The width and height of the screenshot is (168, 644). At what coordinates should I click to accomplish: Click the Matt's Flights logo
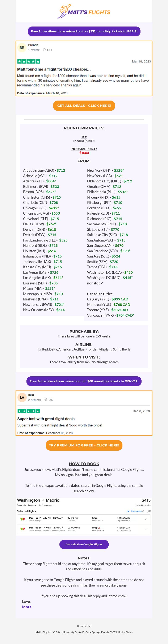click(x=84, y=12)
